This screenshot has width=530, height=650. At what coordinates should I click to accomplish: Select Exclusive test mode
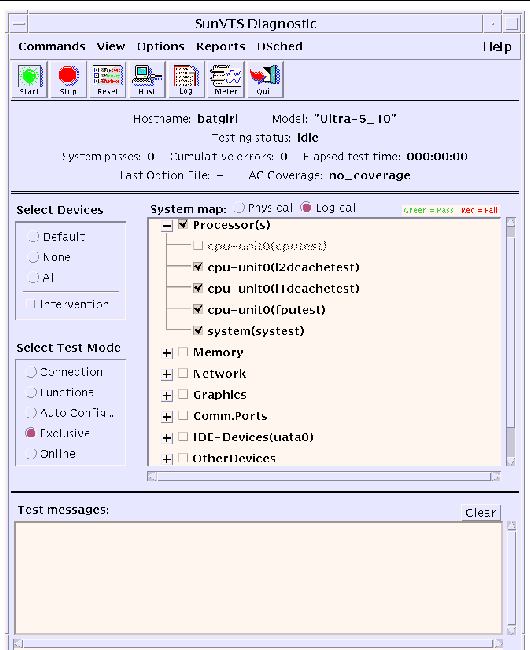click(30, 433)
